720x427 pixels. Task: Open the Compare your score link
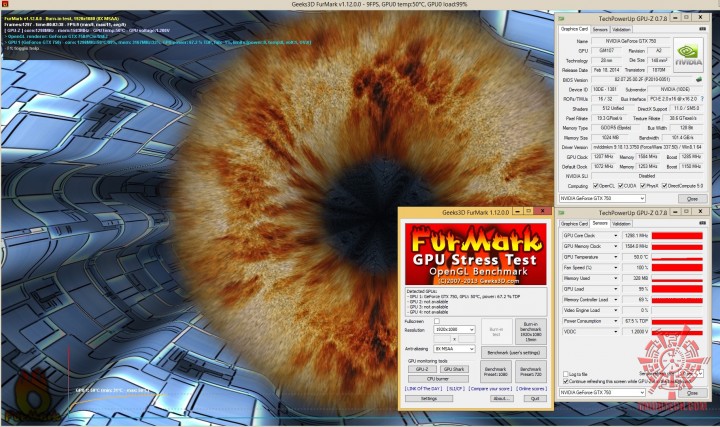click(x=489, y=388)
